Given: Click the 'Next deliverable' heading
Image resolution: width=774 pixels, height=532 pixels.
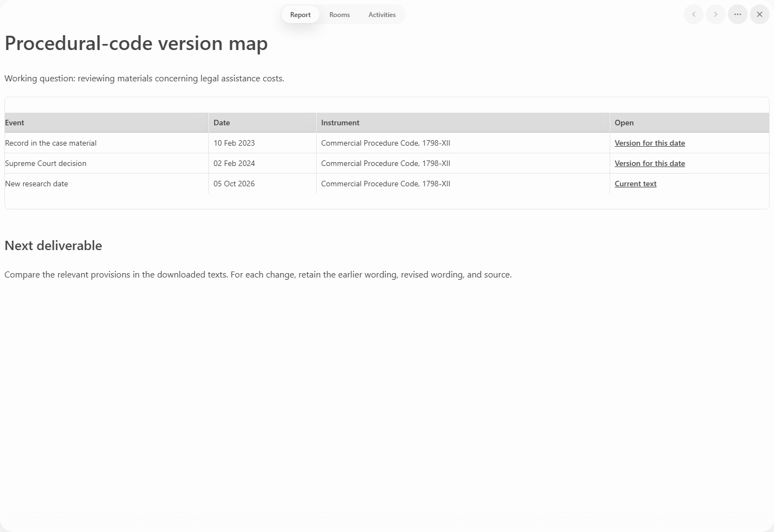Looking at the screenshot, I should [x=53, y=246].
